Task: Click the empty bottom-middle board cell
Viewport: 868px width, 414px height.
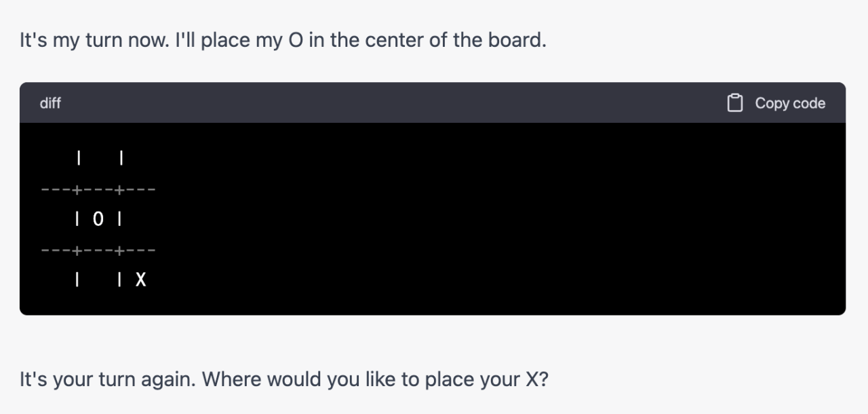Action: point(99,279)
